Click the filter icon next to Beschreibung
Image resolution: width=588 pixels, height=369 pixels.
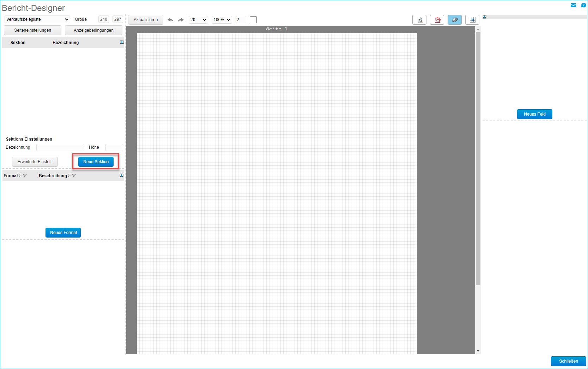pyautogui.click(x=74, y=176)
